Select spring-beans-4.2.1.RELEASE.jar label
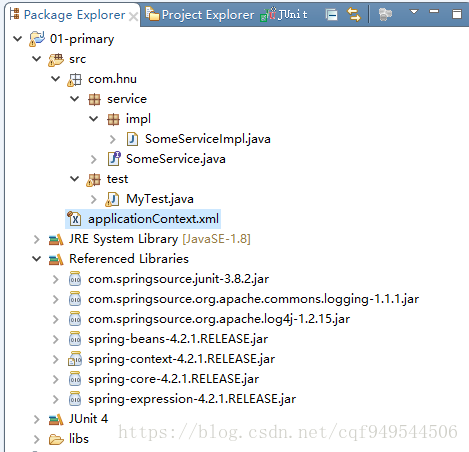Viewport: 469px width, 452px height. tap(178, 339)
